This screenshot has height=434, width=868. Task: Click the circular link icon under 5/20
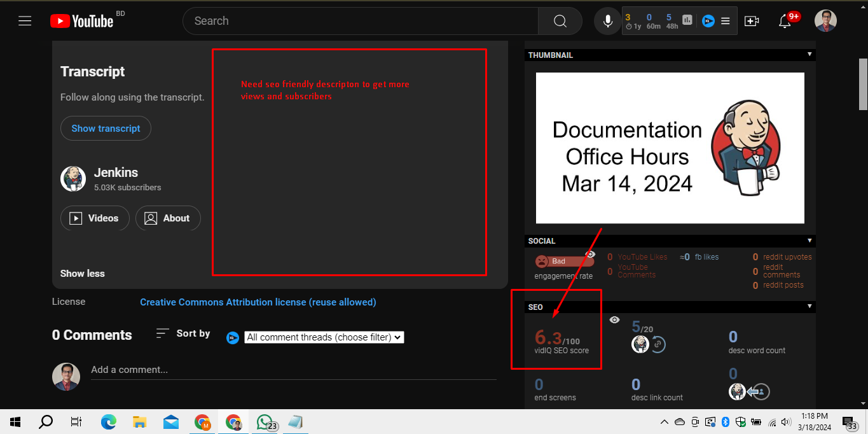[x=658, y=344]
